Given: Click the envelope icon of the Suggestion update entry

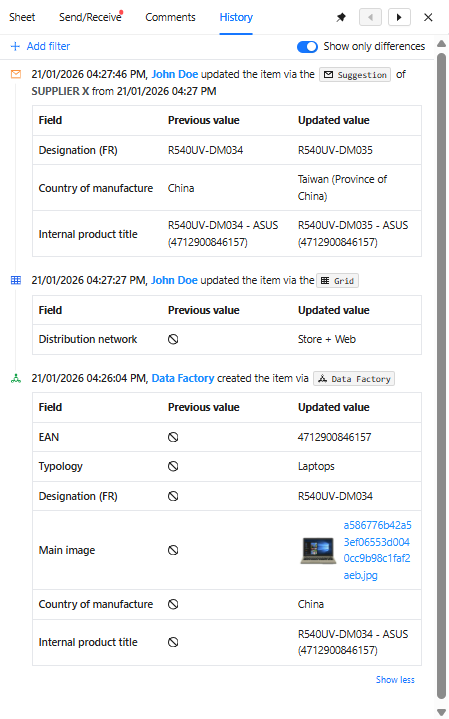Looking at the screenshot, I should point(16,74).
